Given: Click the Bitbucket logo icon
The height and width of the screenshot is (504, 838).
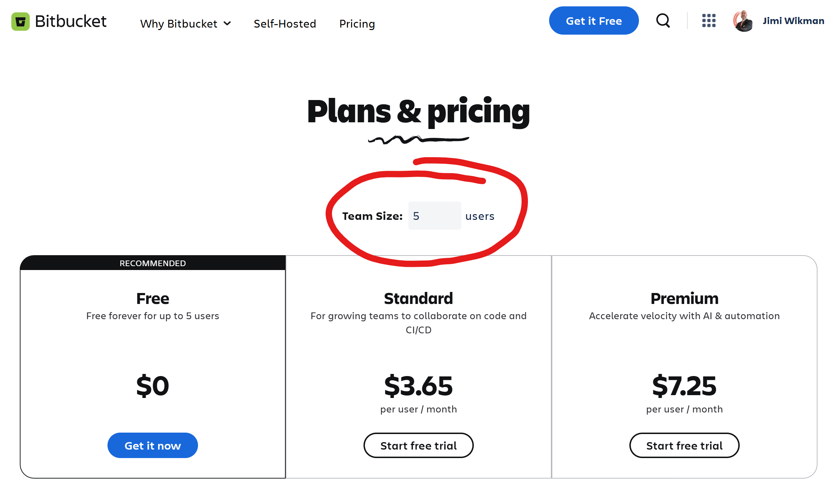Looking at the screenshot, I should (x=20, y=22).
